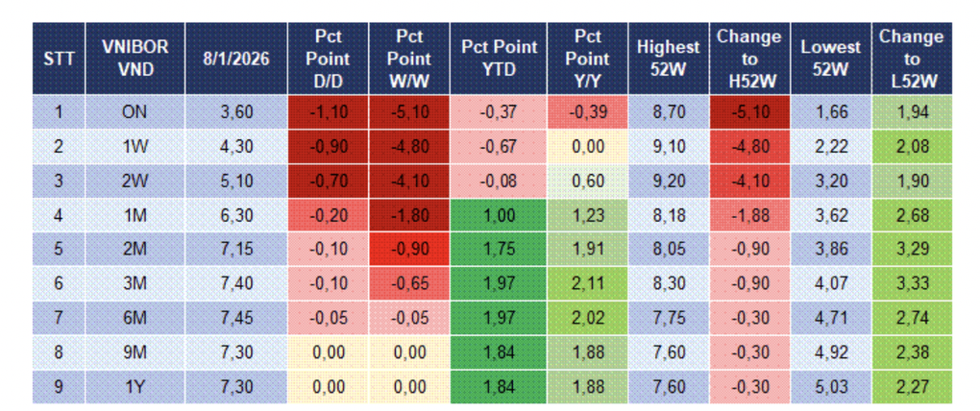Select the Highest 52W column header

coord(668,58)
